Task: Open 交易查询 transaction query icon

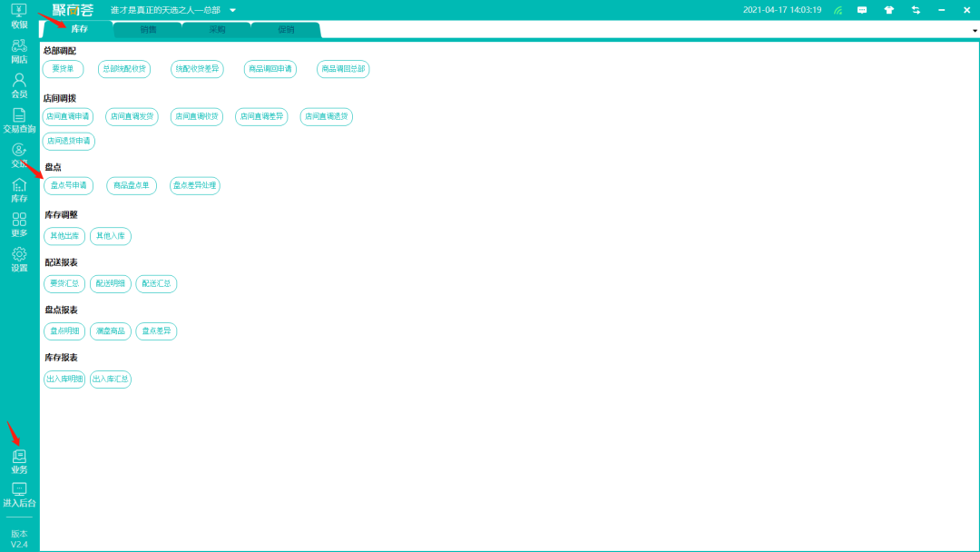Action: [x=19, y=115]
